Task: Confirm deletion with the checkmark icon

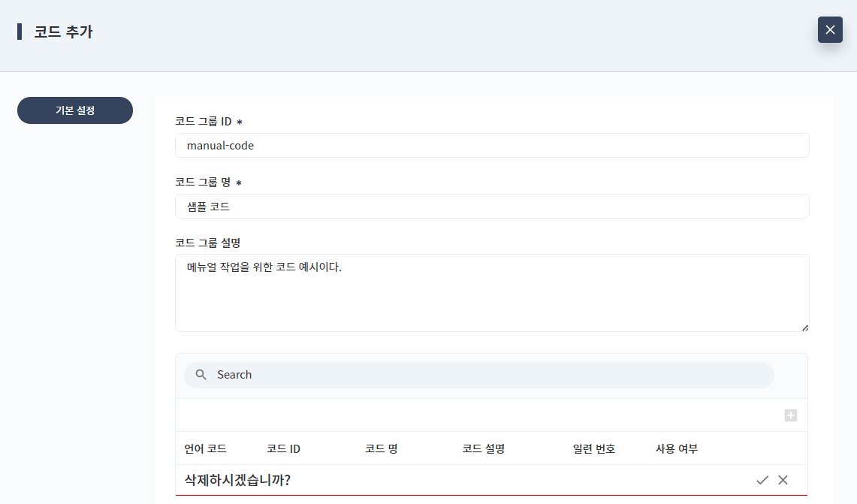Action: tap(762, 480)
